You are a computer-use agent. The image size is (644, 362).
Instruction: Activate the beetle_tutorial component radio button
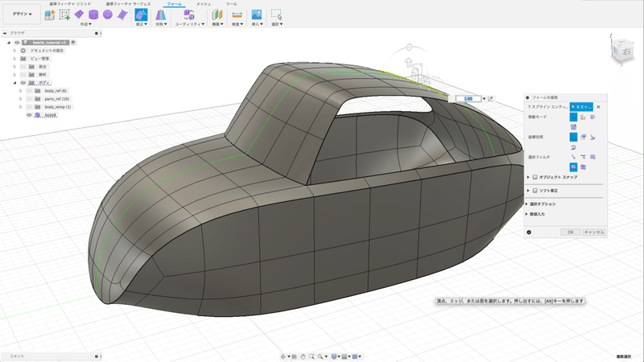coord(73,43)
